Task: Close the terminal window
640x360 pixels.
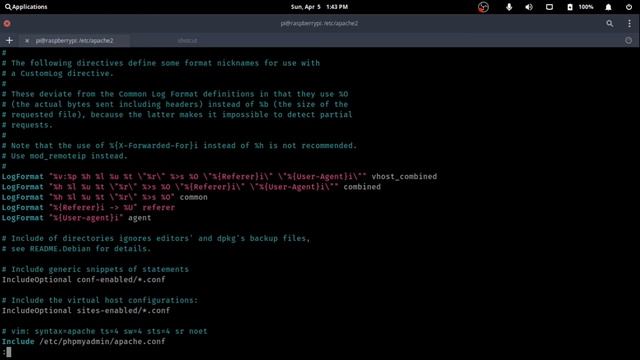Action: (7, 24)
